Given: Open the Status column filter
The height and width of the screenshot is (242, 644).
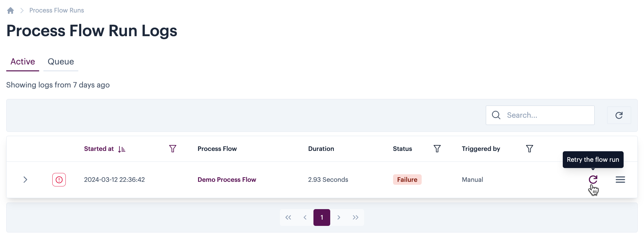Looking at the screenshot, I should 437,149.
